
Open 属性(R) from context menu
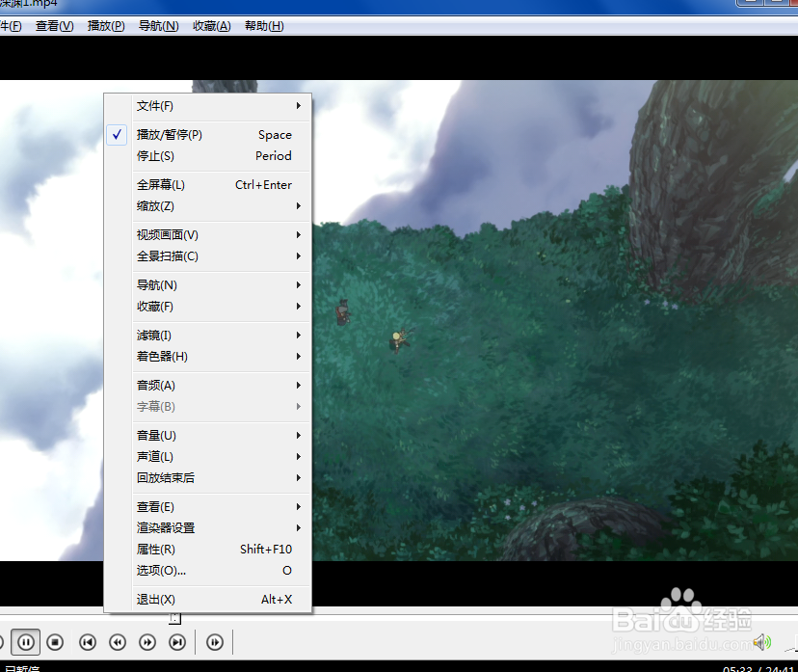(207, 550)
